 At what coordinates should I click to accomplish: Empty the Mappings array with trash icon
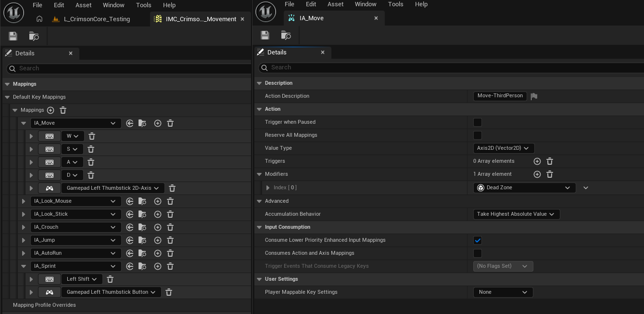(x=63, y=110)
